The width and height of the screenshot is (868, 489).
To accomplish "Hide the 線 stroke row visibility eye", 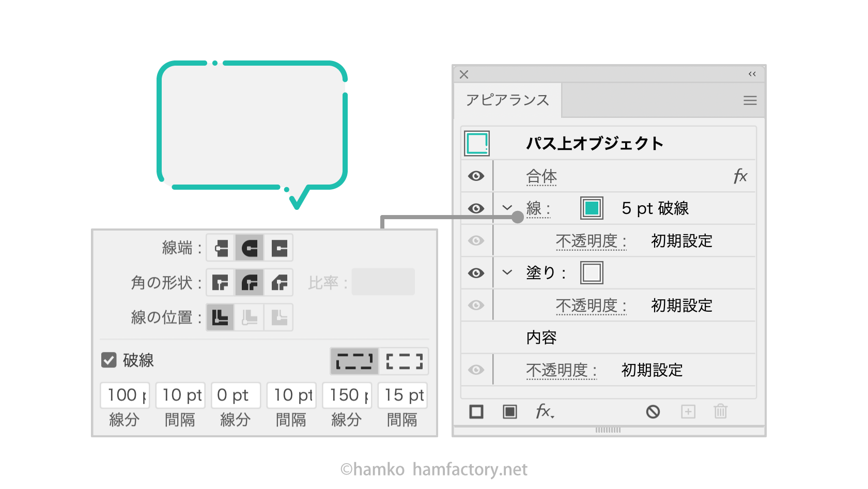I will pyautogui.click(x=476, y=208).
